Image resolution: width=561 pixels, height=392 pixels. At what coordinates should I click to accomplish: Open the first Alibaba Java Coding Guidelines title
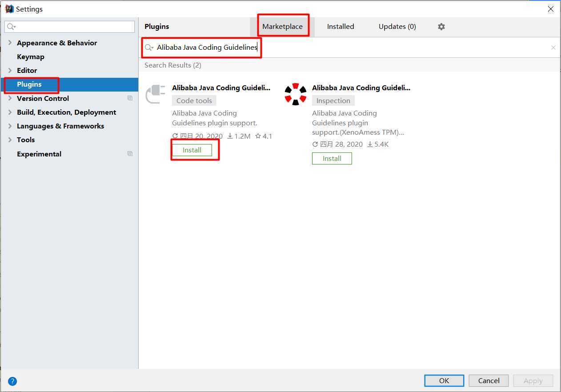click(221, 88)
